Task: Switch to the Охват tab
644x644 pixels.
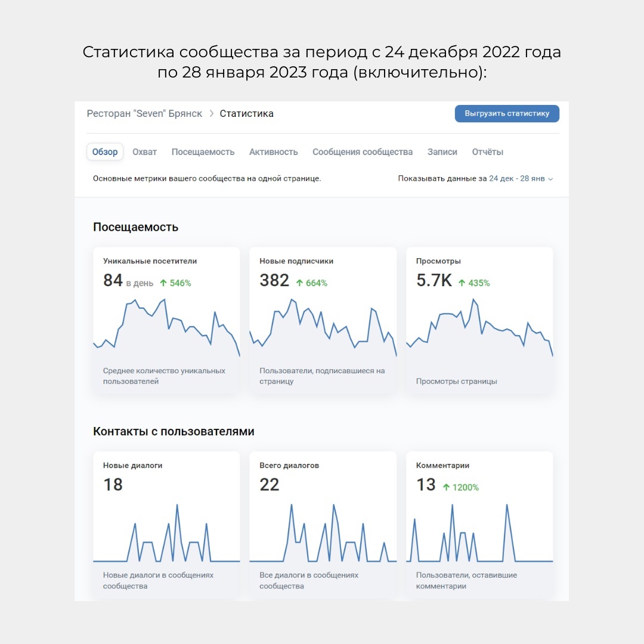Action: pyautogui.click(x=144, y=152)
